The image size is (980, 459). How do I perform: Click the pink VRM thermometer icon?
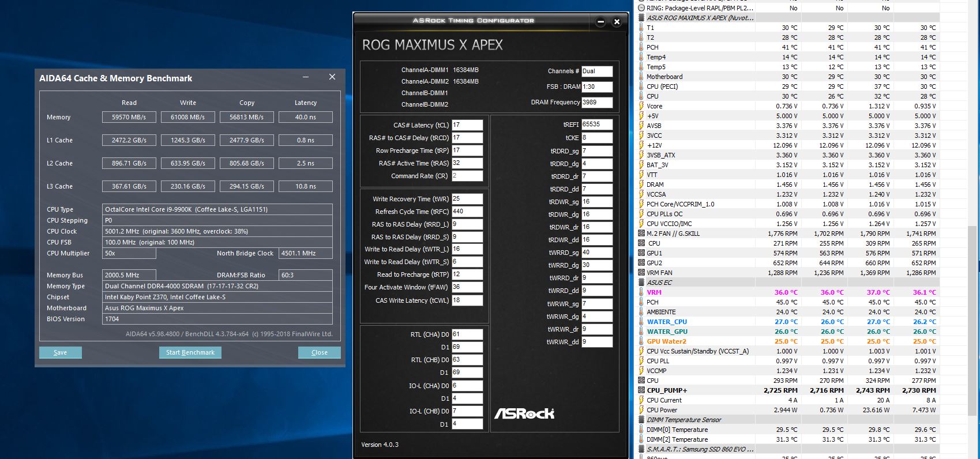pos(641,292)
